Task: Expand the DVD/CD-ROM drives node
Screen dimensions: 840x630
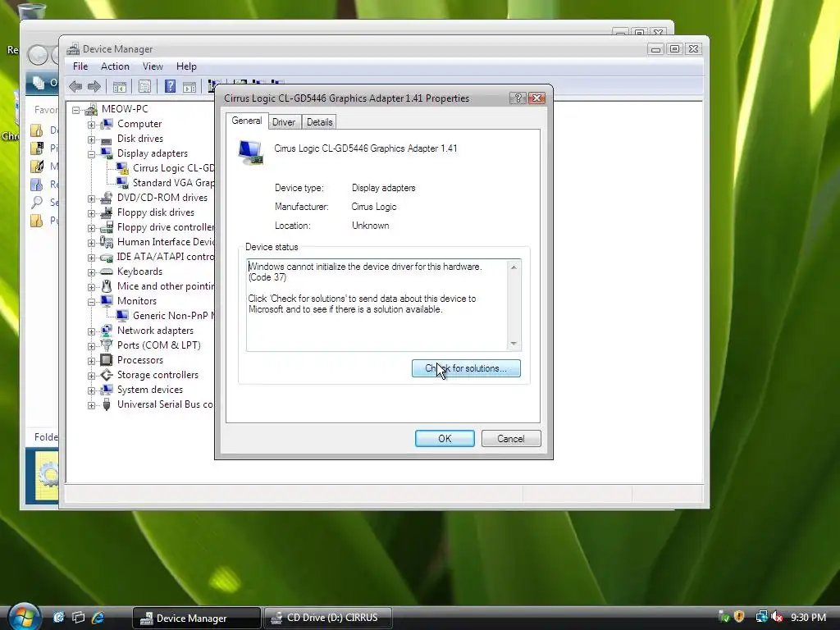Action: (x=91, y=199)
